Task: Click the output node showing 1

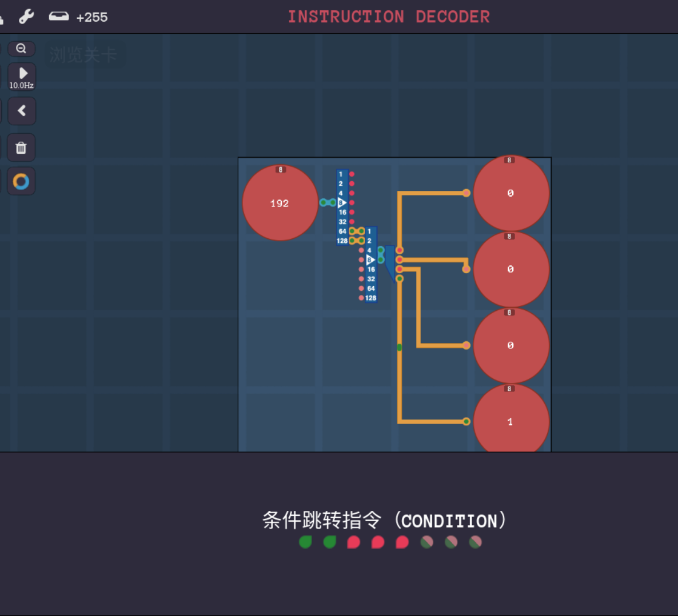Action: [x=511, y=422]
